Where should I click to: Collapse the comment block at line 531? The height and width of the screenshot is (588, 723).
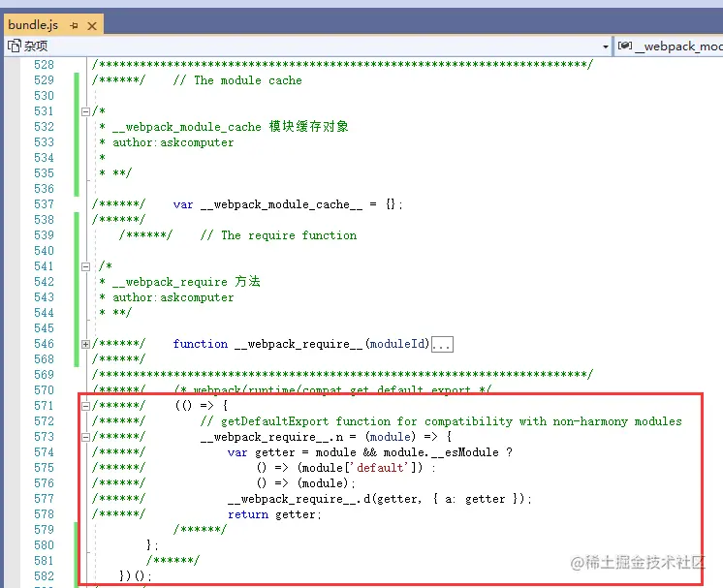pyautogui.click(x=85, y=111)
